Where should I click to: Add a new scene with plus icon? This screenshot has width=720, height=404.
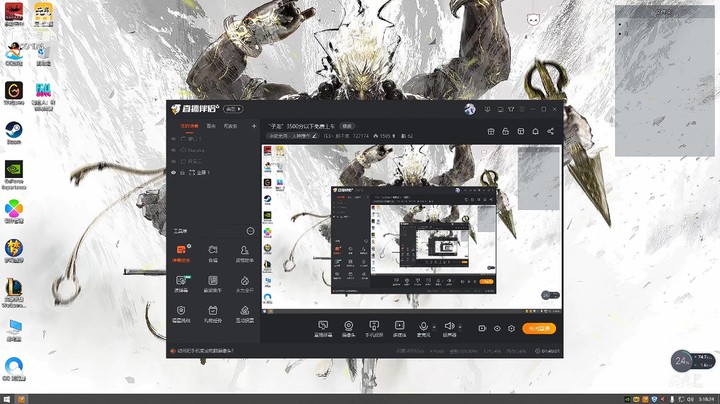coord(254,126)
